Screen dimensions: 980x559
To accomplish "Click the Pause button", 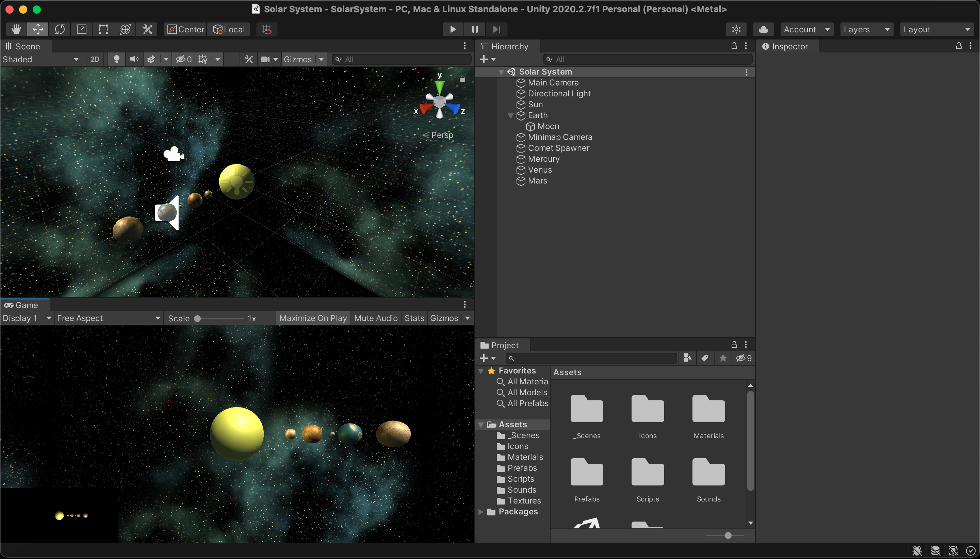I will point(475,29).
